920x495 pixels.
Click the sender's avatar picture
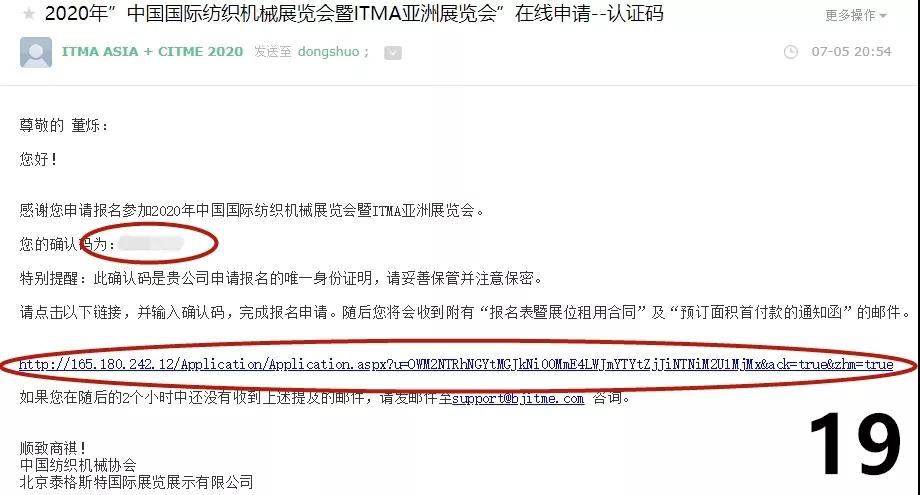36,52
